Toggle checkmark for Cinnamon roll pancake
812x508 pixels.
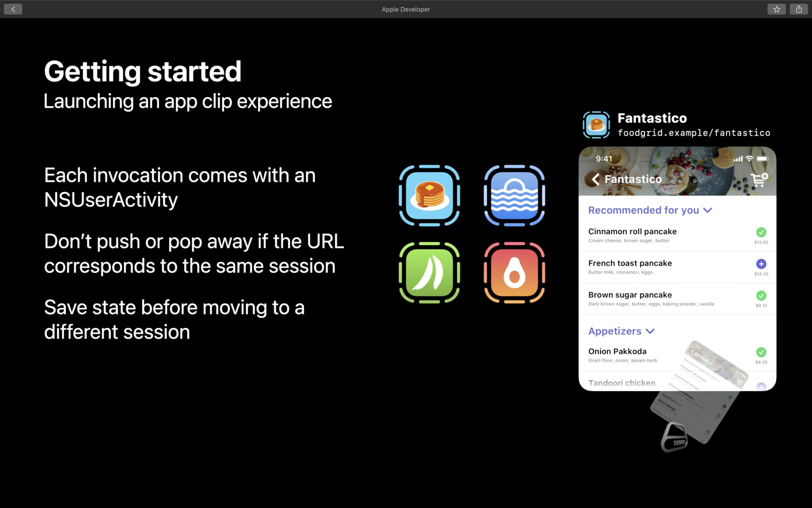[x=761, y=232]
